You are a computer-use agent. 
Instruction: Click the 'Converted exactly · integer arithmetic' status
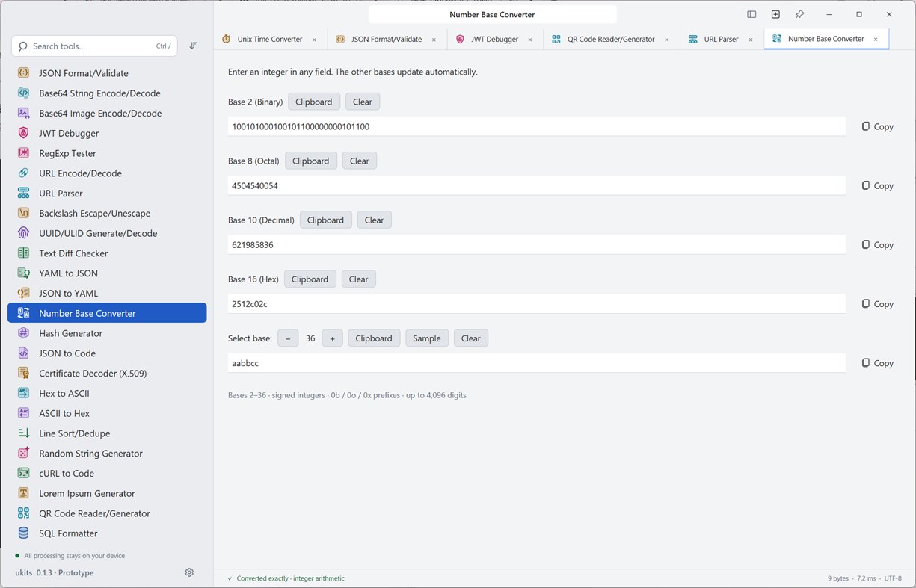(286, 578)
